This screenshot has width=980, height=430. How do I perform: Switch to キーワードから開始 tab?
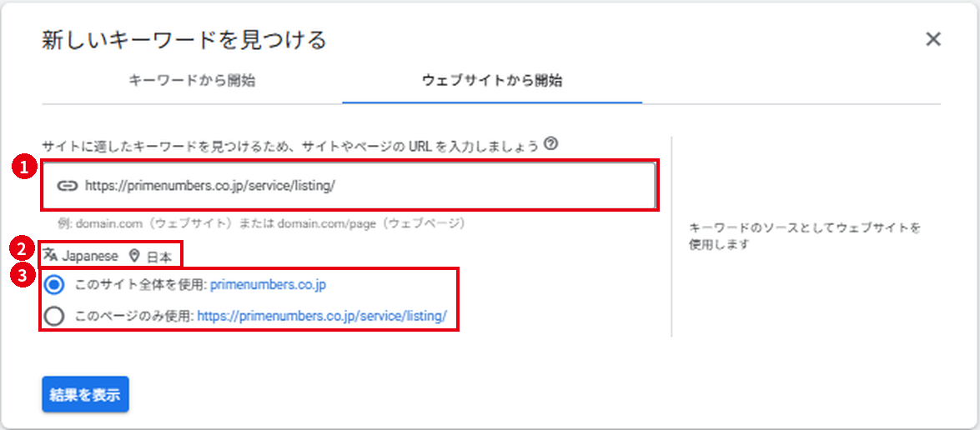tap(192, 81)
